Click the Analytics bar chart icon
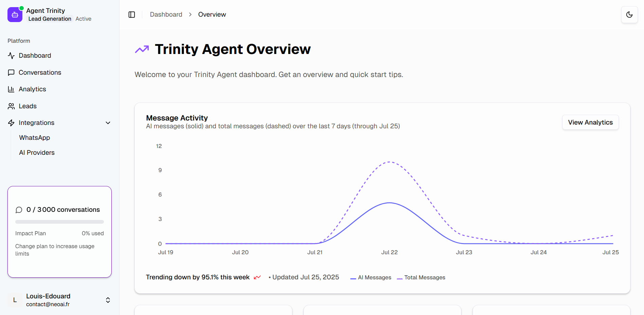644x315 pixels. tap(11, 89)
